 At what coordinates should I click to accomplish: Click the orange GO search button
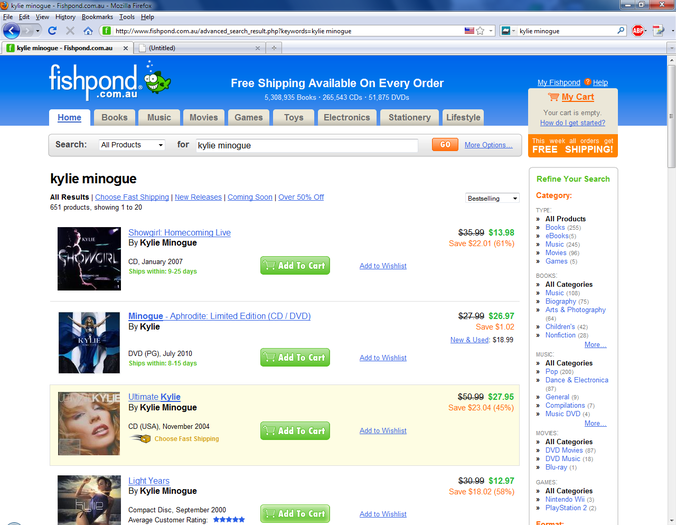tap(445, 145)
